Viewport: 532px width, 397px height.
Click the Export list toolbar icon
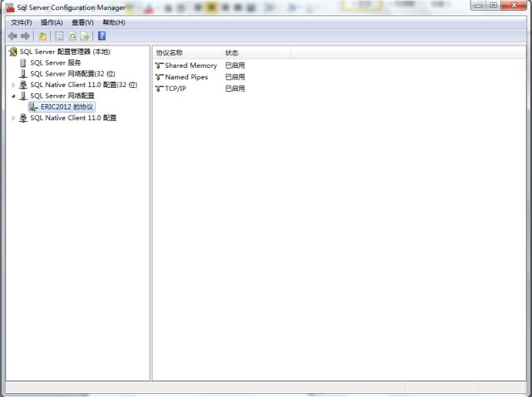pyautogui.click(x=85, y=36)
